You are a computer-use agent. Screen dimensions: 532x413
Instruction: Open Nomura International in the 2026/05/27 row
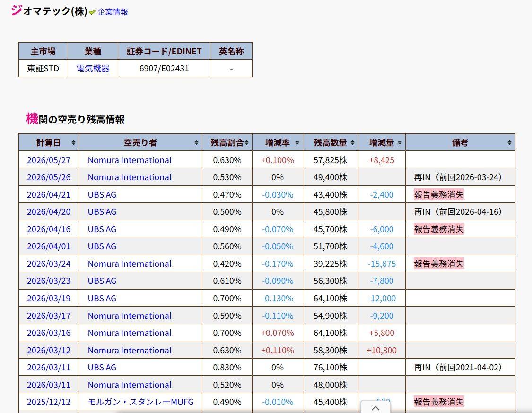[130, 160]
